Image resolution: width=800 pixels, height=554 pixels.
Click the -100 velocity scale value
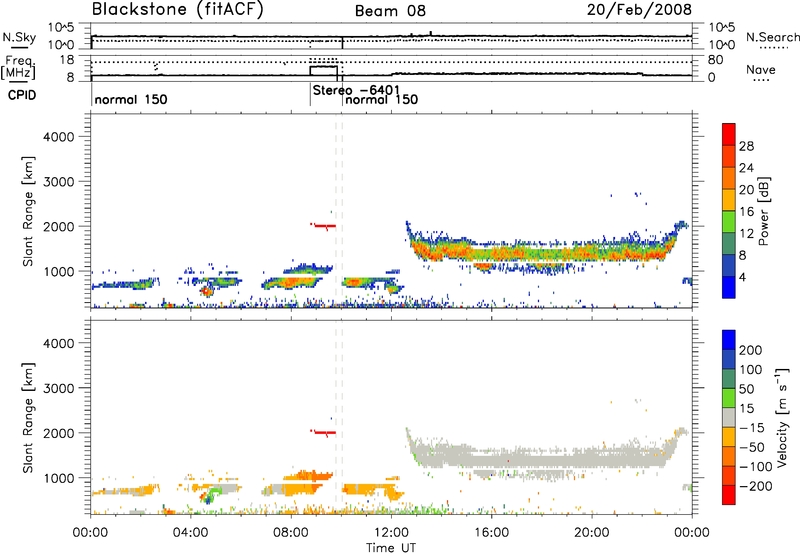pos(754,467)
